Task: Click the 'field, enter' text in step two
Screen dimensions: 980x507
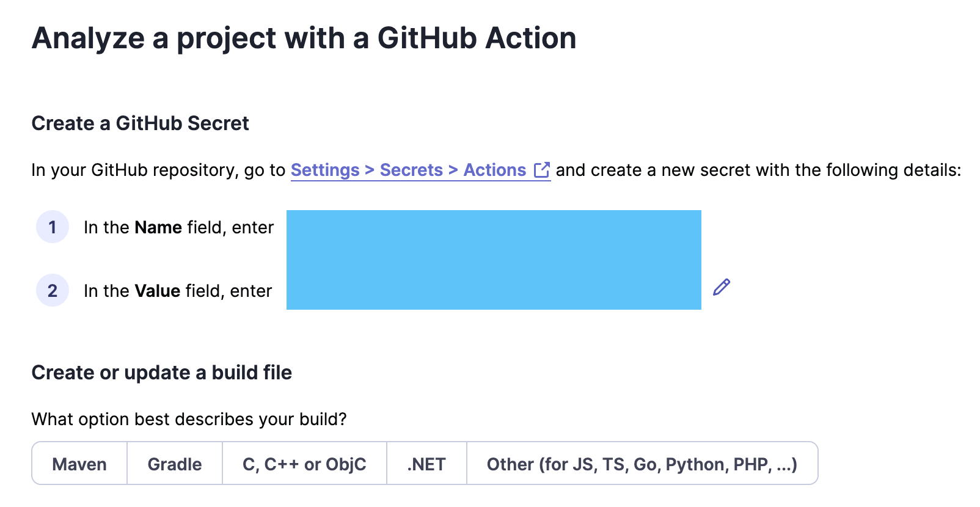Action: tap(229, 291)
